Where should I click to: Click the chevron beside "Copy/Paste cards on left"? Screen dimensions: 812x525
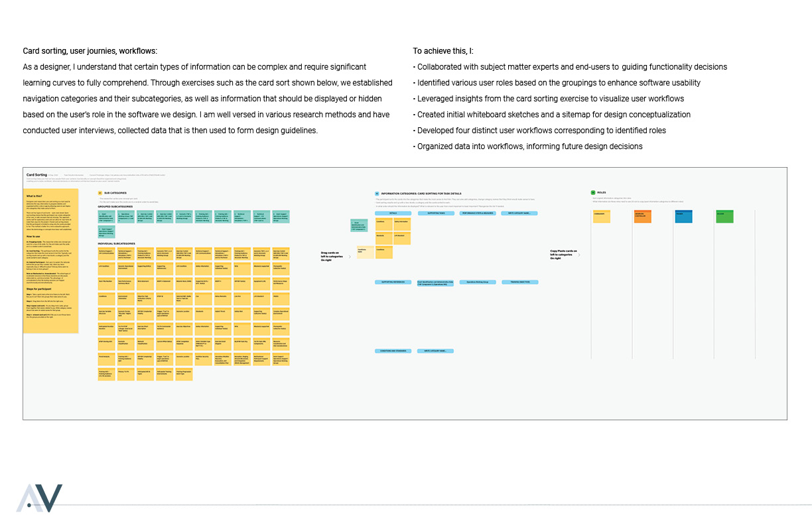(579, 255)
